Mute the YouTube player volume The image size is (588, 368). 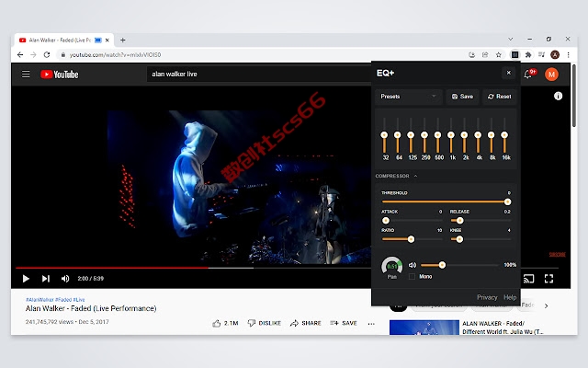65,279
